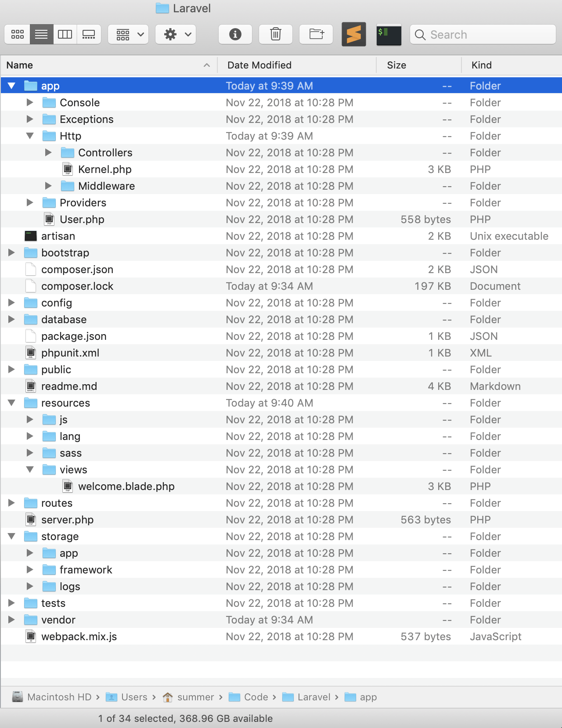The width and height of the screenshot is (562, 728).
Task: Collapse the resources folder
Action: (12, 403)
